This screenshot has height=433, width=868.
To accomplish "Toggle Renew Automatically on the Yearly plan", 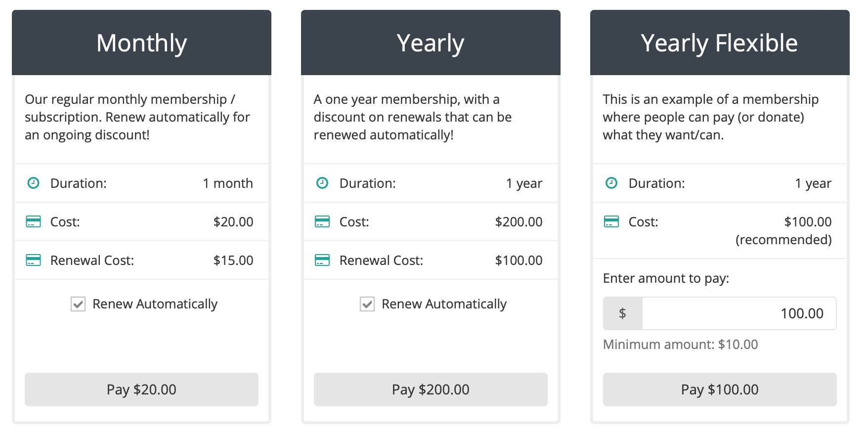I will point(367,304).
